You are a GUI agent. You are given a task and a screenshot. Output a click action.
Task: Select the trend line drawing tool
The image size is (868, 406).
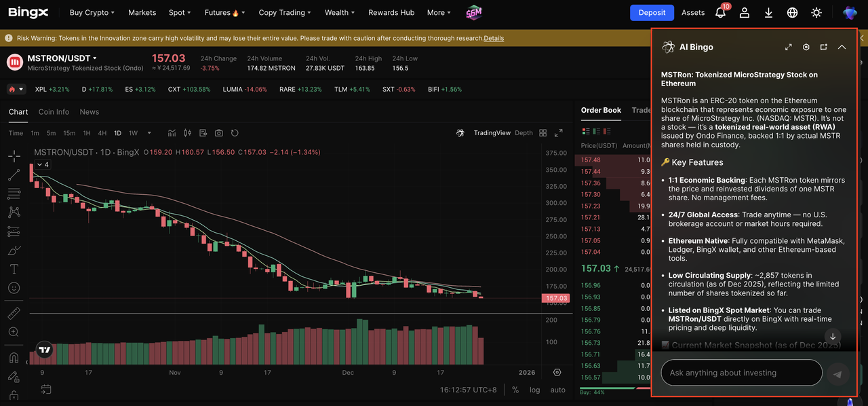(14, 175)
